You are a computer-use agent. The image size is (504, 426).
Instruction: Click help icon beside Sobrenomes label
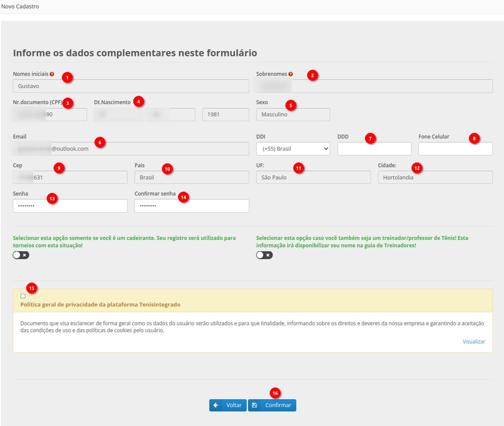[291, 74]
